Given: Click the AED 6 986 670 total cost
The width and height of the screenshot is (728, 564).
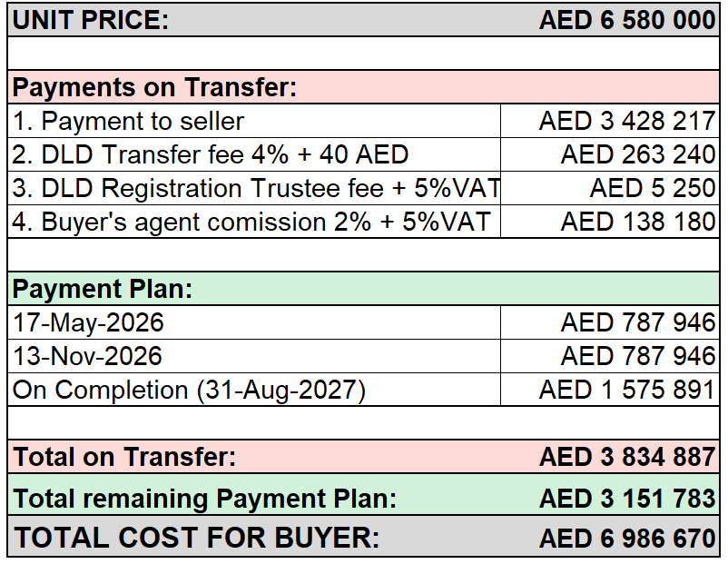Looking at the screenshot, I should pyautogui.click(x=626, y=539).
